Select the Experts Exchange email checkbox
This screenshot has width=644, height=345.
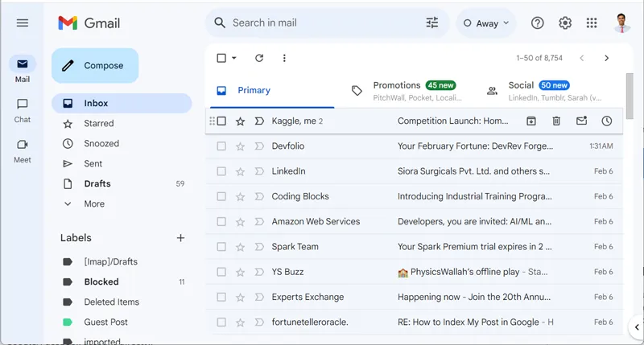(x=221, y=297)
